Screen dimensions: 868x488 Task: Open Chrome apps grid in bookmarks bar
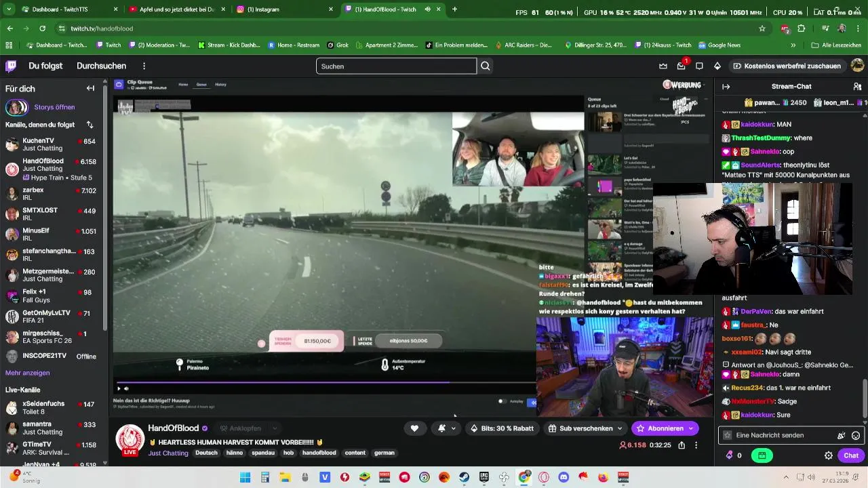tap(9, 45)
